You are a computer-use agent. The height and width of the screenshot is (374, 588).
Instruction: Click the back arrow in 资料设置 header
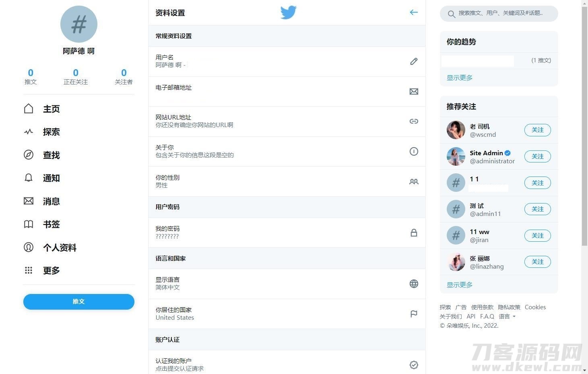pyautogui.click(x=414, y=12)
